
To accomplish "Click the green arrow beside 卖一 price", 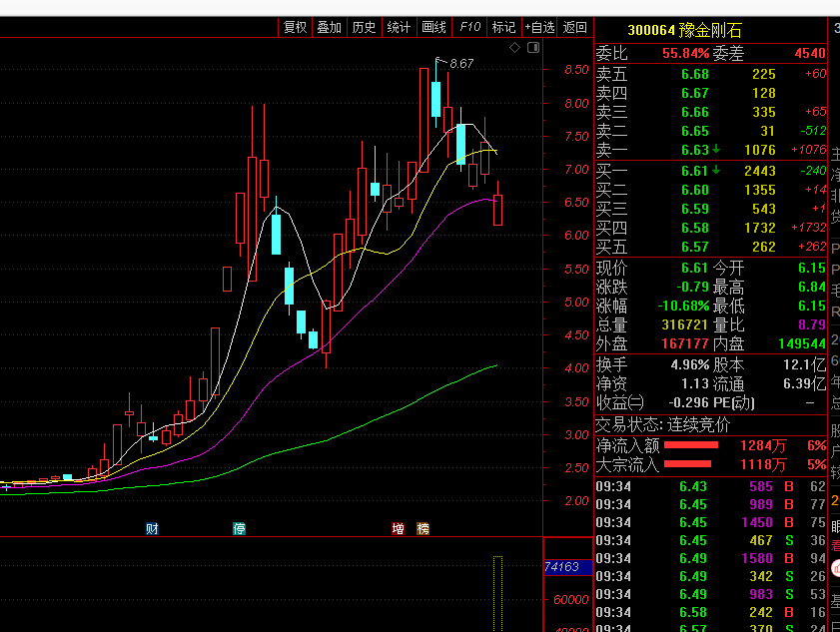I will (x=716, y=150).
